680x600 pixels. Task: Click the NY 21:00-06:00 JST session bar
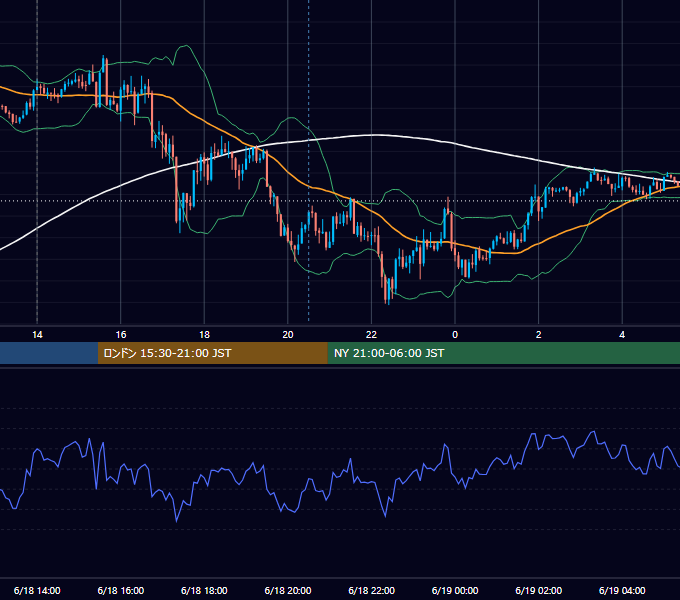[503, 353]
